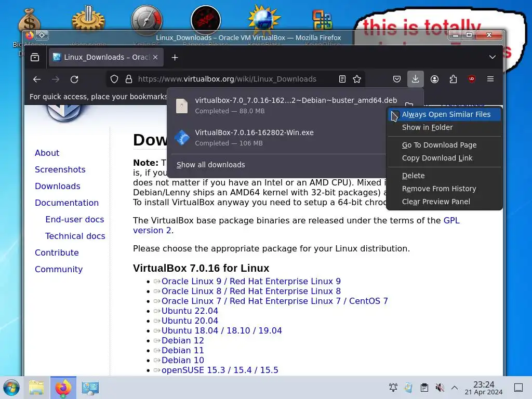The height and width of the screenshot is (399, 532).
Task: Open the Downloads sidebar link
Action: pos(57,187)
